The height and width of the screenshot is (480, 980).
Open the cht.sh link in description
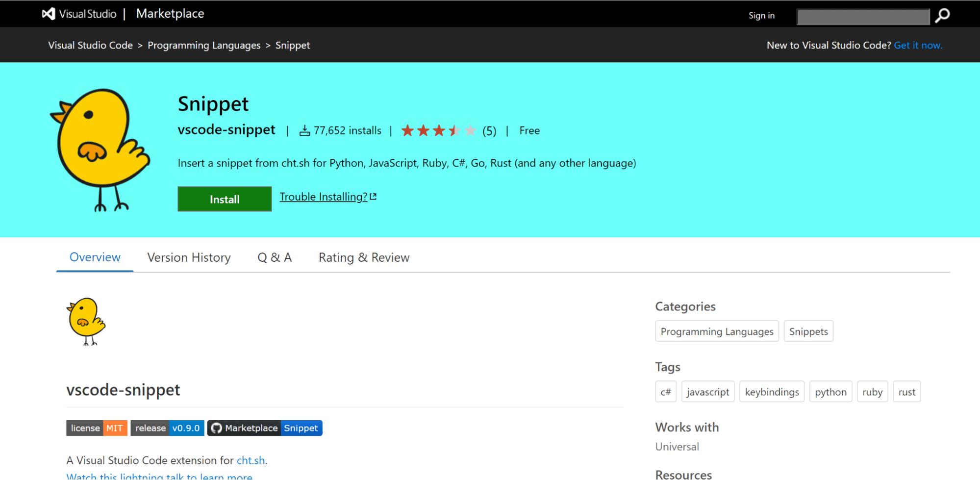coord(251,460)
